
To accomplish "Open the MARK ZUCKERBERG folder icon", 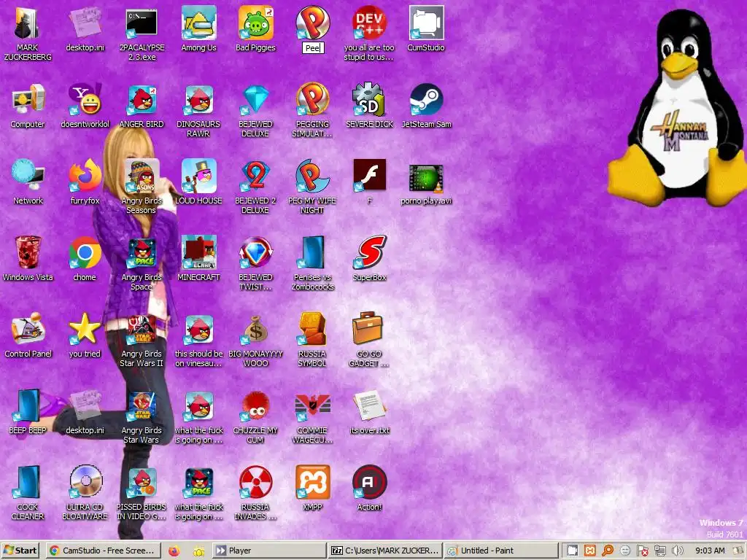I will (28, 23).
